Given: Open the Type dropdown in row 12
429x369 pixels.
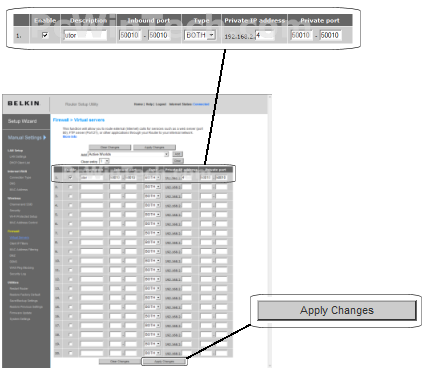Looking at the screenshot, I should coord(152,279).
